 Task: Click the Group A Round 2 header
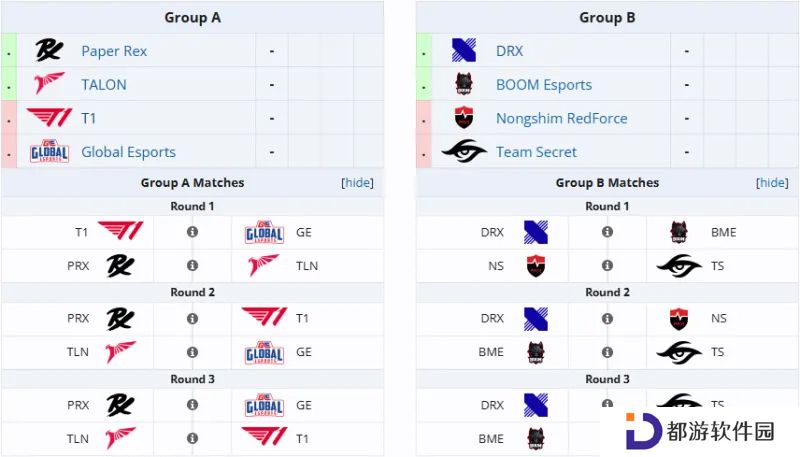tap(192, 292)
